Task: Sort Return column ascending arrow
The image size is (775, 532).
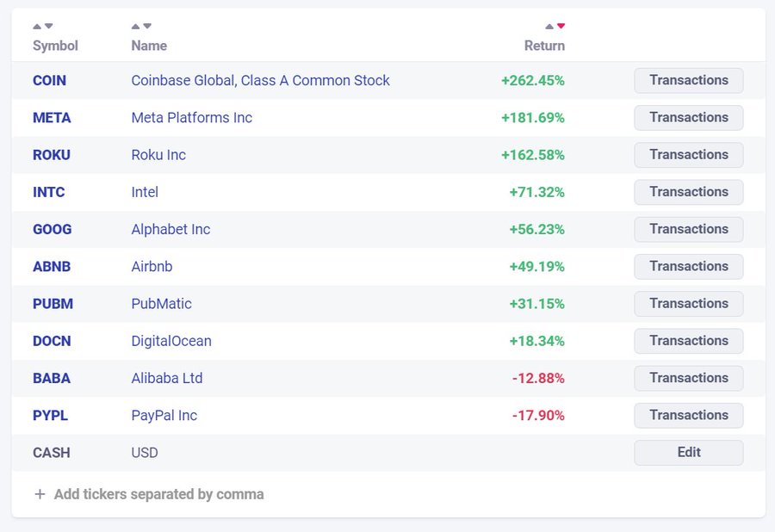Action: coord(549,26)
